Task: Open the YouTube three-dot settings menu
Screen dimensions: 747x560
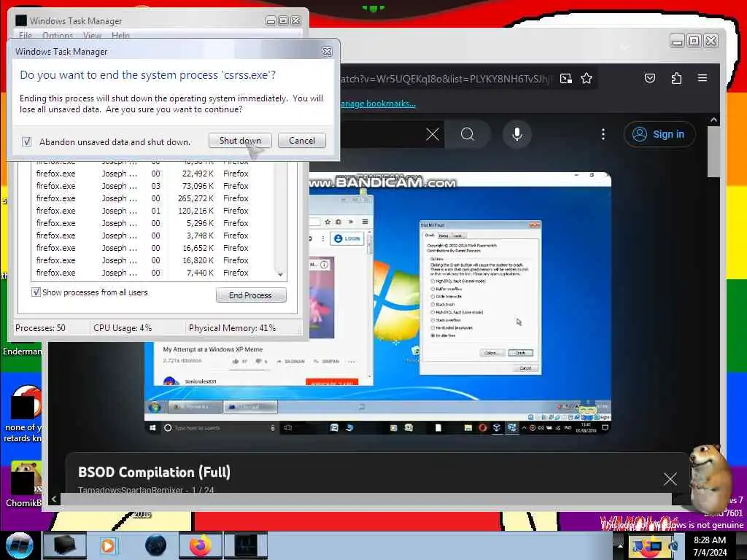Action: click(x=603, y=134)
